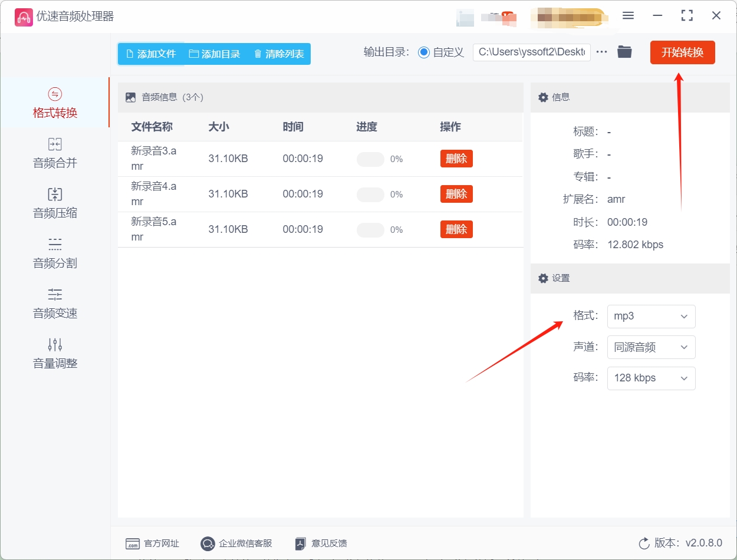Viewport: 737px width, 560px height.
Task: Open 官方网址 link
Action: (x=152, y=543)
